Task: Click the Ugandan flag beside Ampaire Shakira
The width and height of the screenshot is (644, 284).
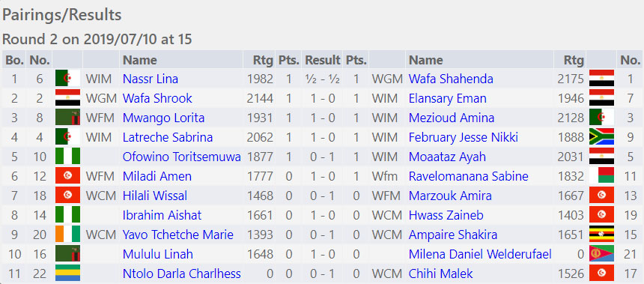Action: click(x=601, y=235)
